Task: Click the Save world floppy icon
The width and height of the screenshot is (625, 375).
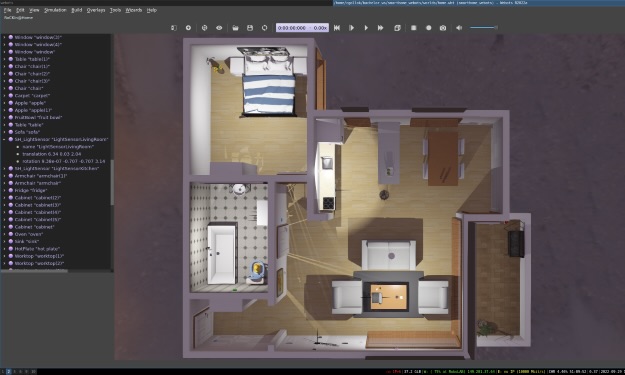Action: [x=250, y=28]
